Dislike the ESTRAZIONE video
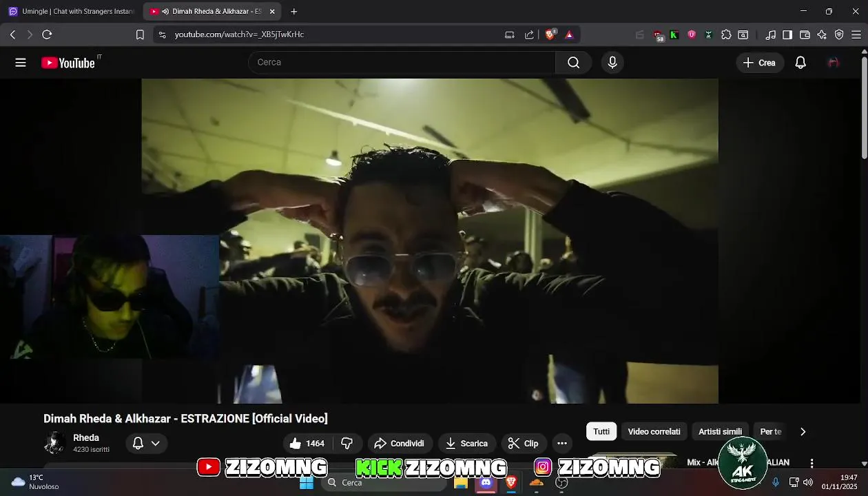This screenshot has width=868, height=496. (347, 444)
